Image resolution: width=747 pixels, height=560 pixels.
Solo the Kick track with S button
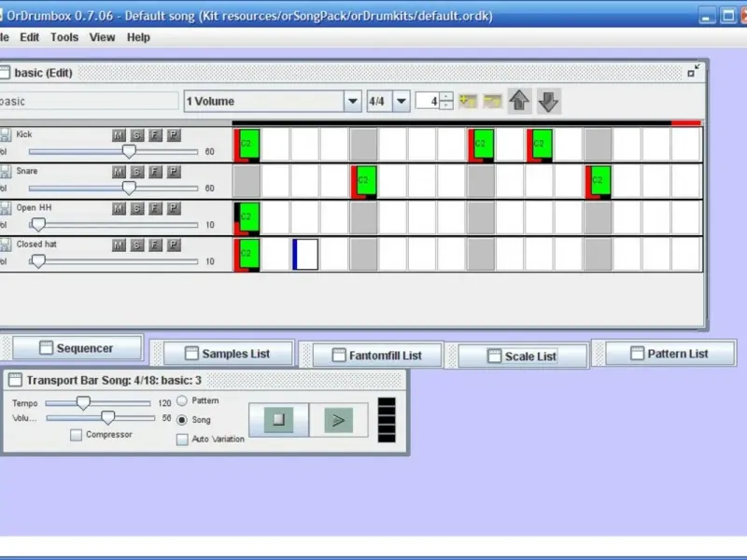click(x=136, y=135)
